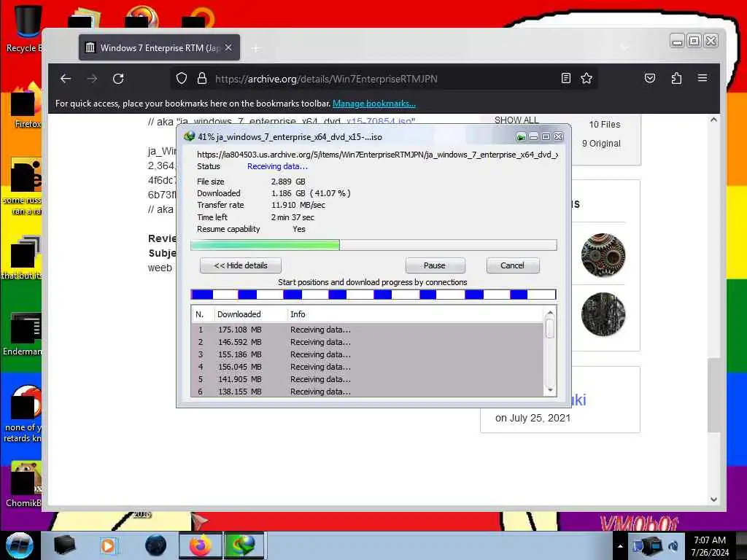Toggle Firefox reader view icon
Image resolution: width=747 pixels, height=560 pixels.
coord(566,78)
